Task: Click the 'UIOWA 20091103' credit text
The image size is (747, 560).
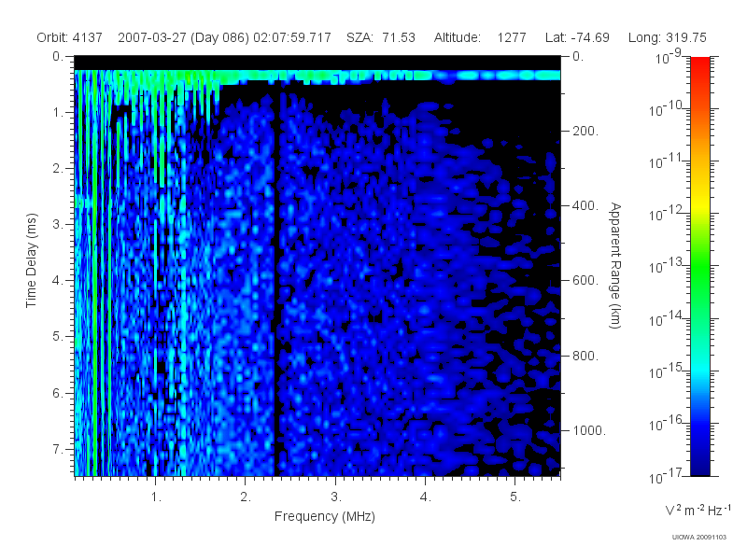Action: pos(698,538)
